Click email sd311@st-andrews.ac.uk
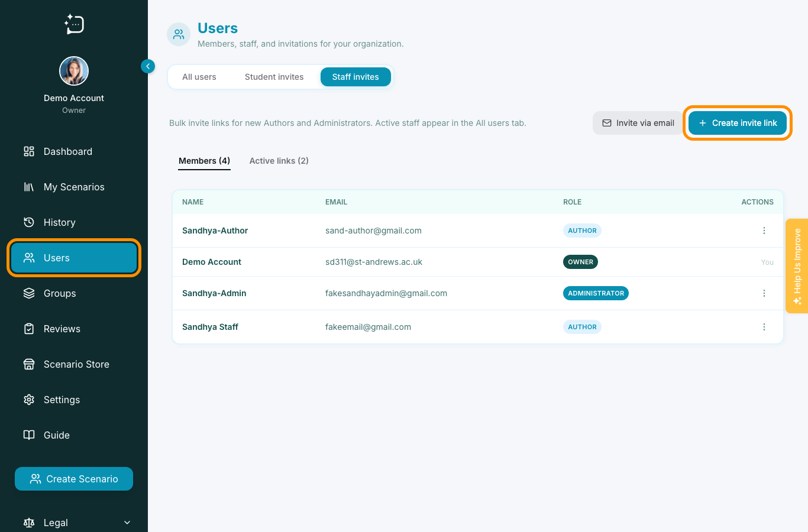 tap(374, 262)
